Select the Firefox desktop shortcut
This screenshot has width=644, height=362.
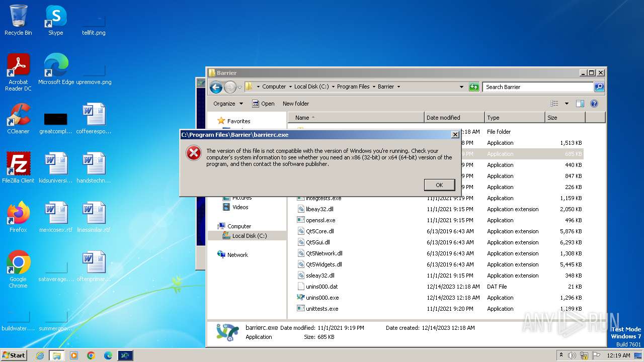[x=18, y=217]
